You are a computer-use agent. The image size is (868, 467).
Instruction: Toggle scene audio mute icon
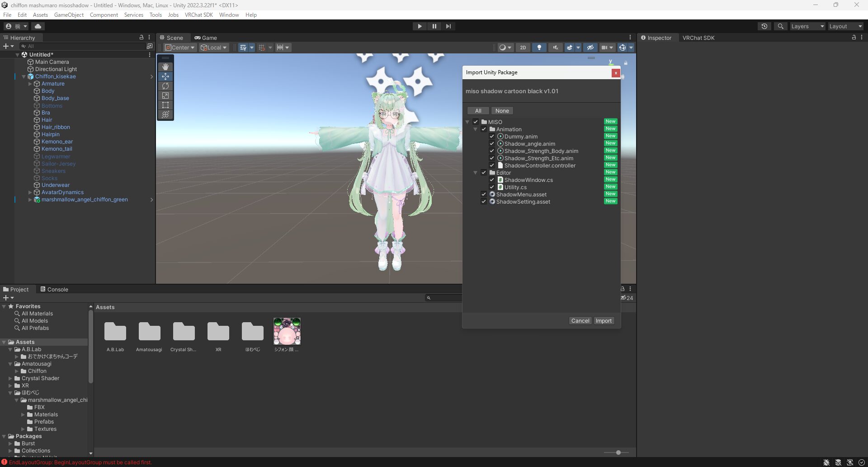tap(555, 48)
